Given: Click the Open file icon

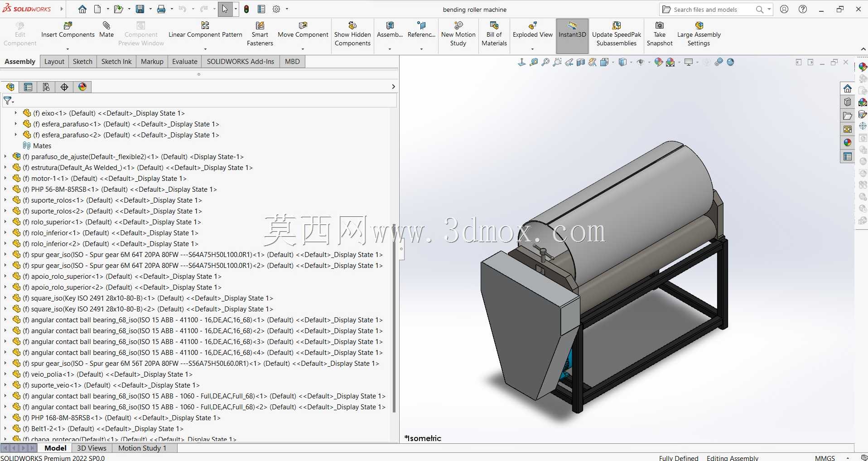Looking at the screenshot, I should pos(118,9).
